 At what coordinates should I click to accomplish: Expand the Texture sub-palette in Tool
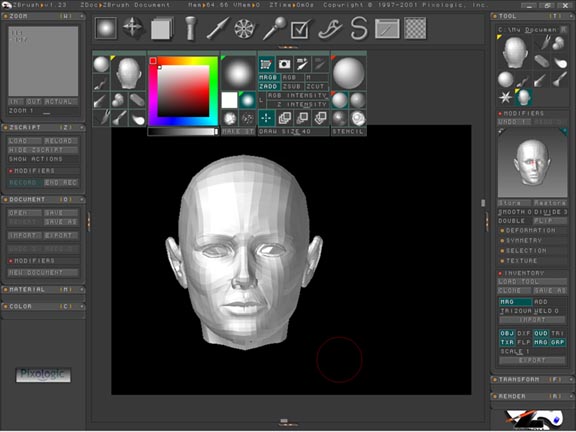click(531, 261)
